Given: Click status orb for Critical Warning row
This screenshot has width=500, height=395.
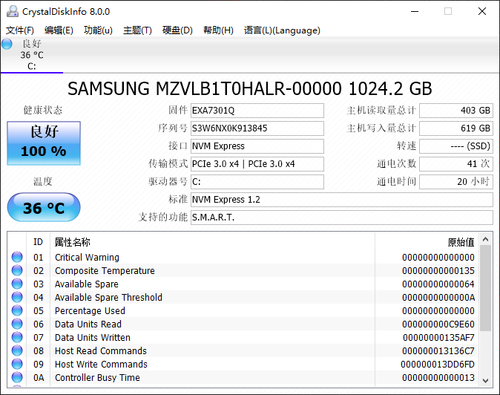Looking at the screenshot, I should click(x=17, y=257).
